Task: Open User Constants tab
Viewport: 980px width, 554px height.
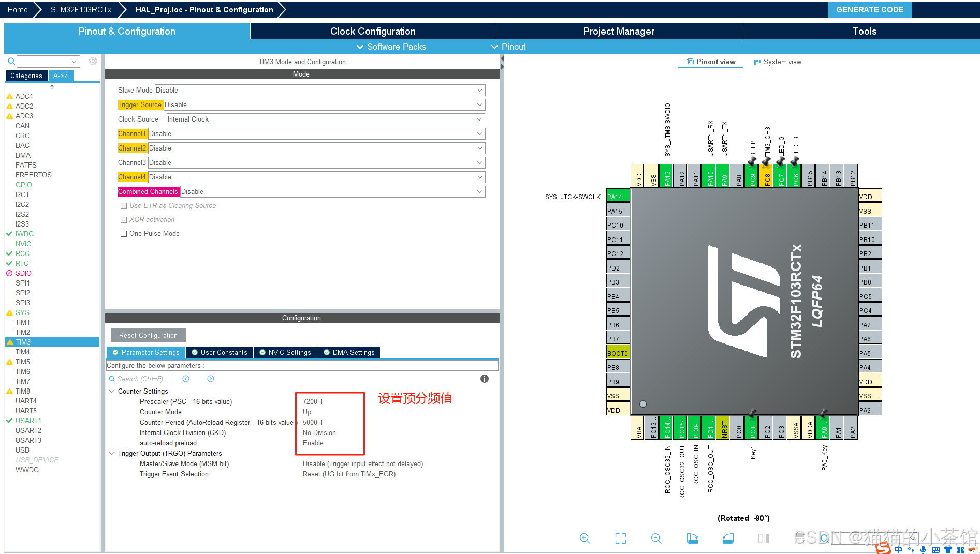Action: click(220, 352)
